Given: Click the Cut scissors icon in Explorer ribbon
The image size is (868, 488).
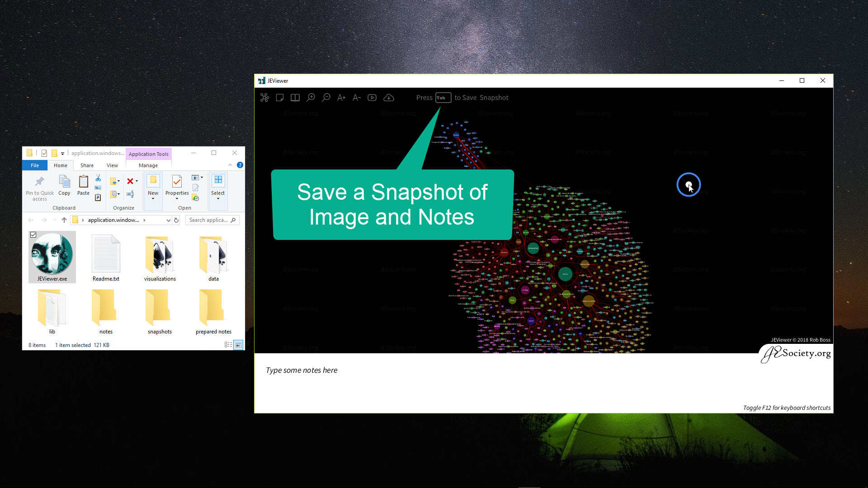Looking at the screenshot, I should click(98, 178).
